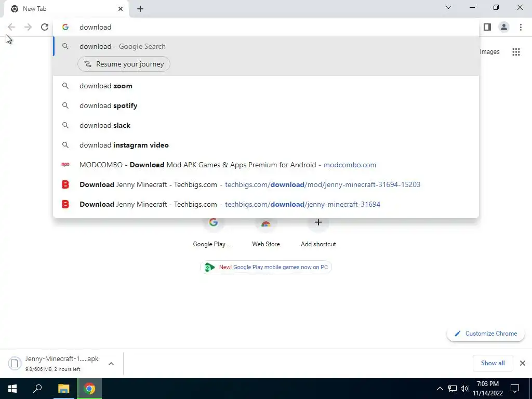
Task: Open Techbigs suggestion ending in 31694-15203
Action: click(x=266, y=184)
